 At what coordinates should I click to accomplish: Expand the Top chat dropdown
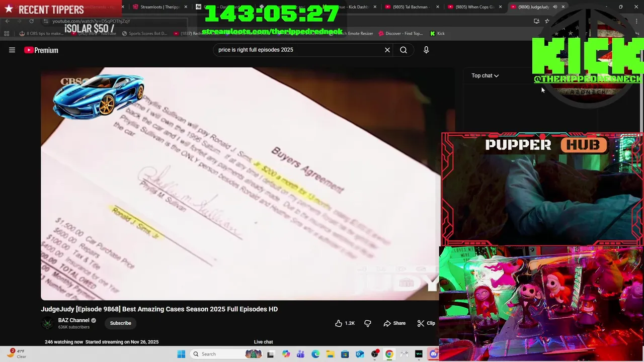tap(485, 75)
